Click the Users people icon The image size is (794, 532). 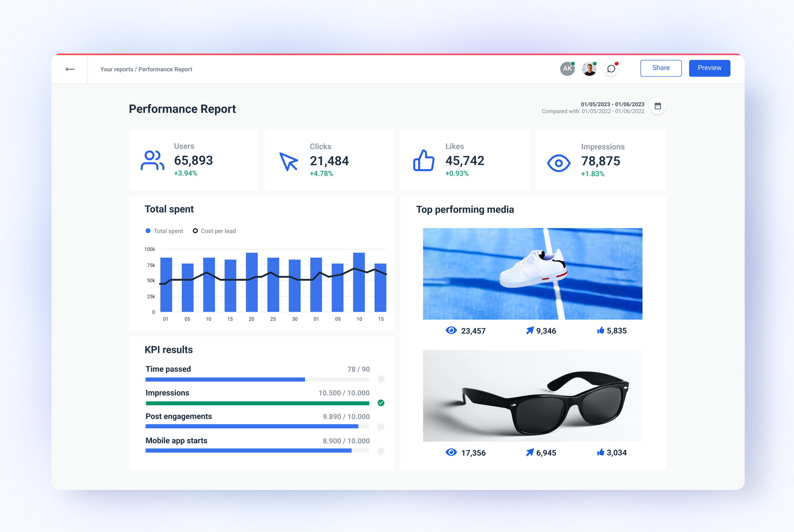(152, 161)
